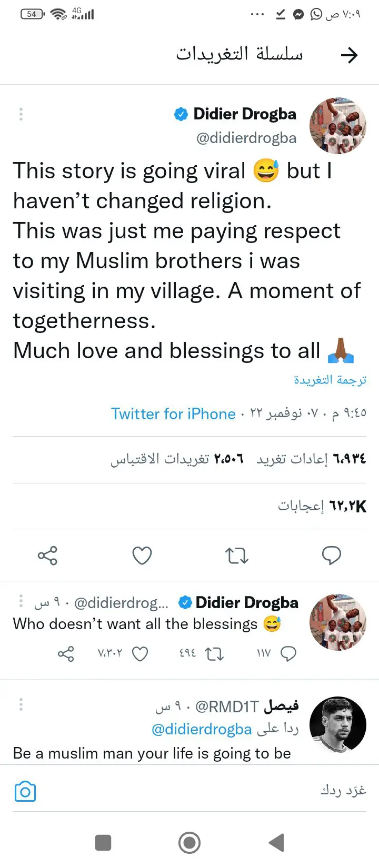Open comments on the "all the blessings" reply
The image size is (379, 868).
288,654
